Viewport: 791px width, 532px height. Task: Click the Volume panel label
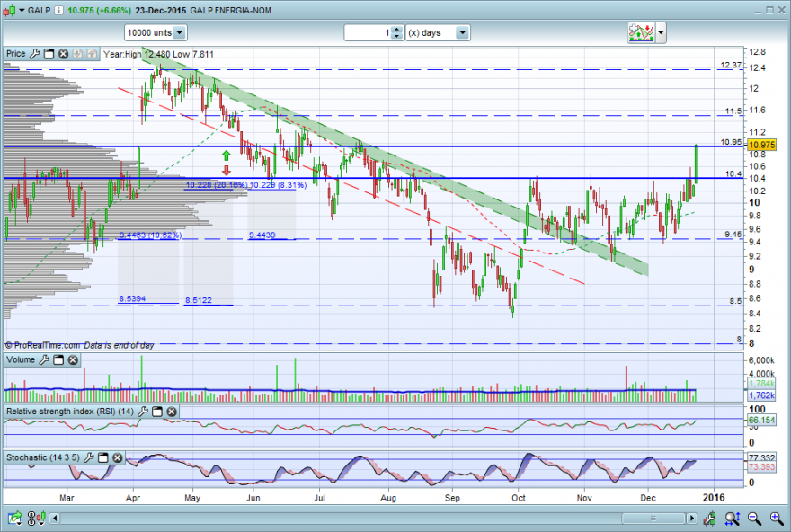(21, 359)
